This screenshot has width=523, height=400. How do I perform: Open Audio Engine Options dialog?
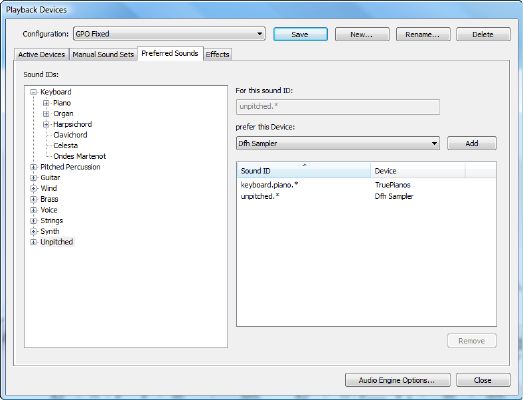coord(398,380)
